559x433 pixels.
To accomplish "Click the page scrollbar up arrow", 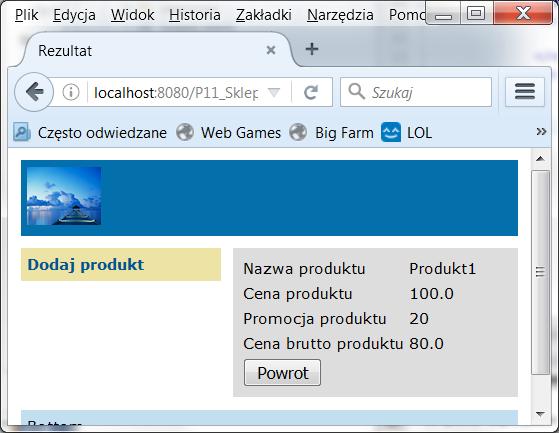I will coord(540,159).
